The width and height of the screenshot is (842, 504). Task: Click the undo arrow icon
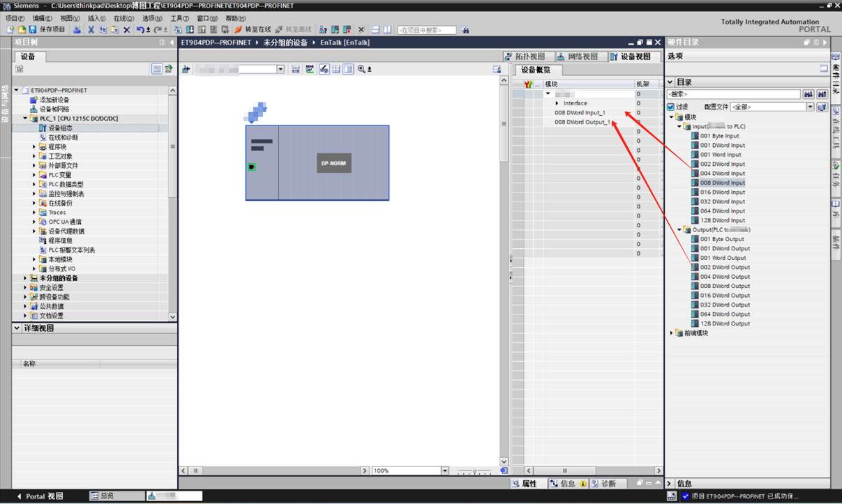point(141,30)
